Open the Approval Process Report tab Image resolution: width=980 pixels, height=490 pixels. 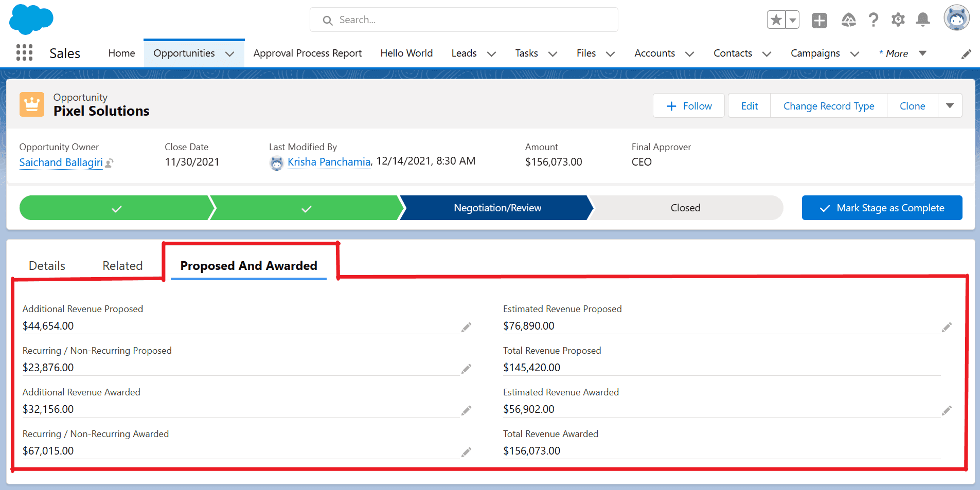(x=308, y=53)
